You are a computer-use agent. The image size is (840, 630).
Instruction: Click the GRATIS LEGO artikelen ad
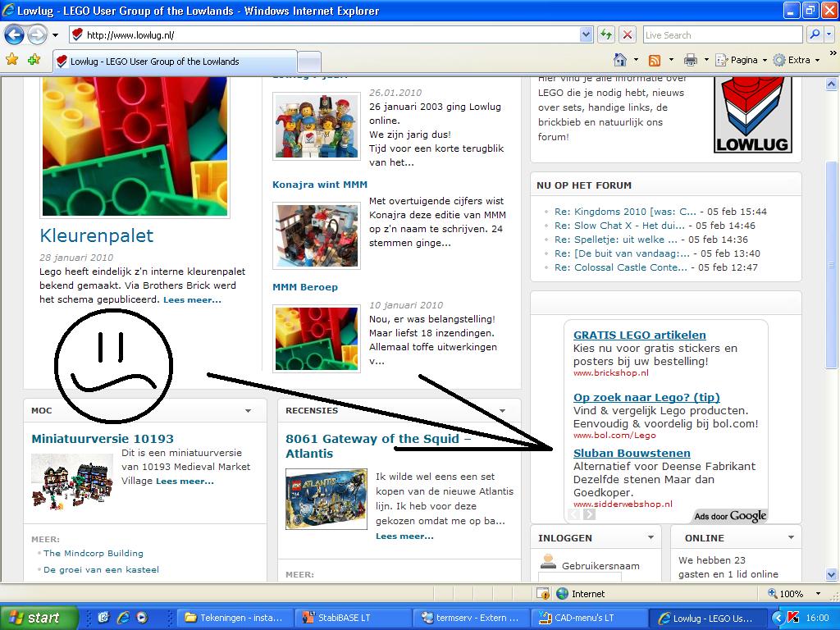(x=639, y=336)
